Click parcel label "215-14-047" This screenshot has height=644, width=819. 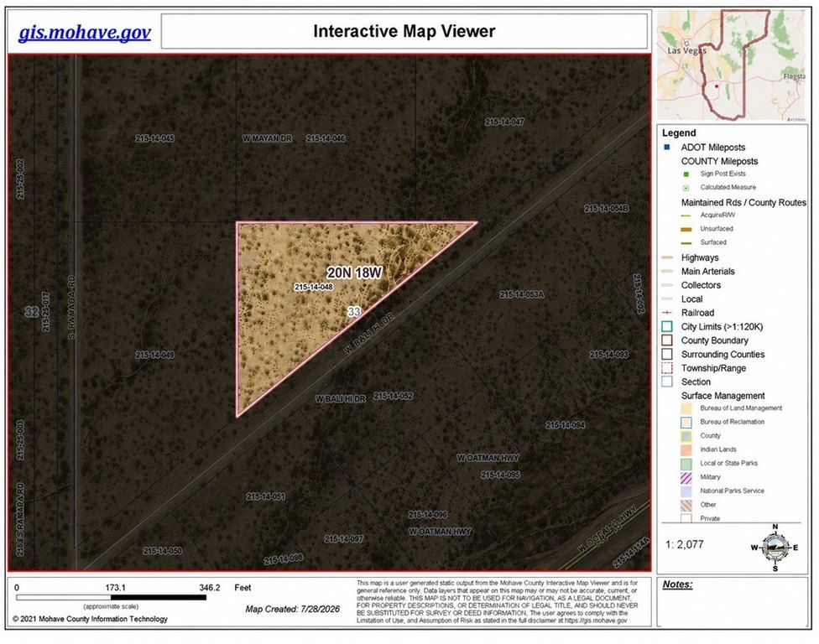coord(504,122)
